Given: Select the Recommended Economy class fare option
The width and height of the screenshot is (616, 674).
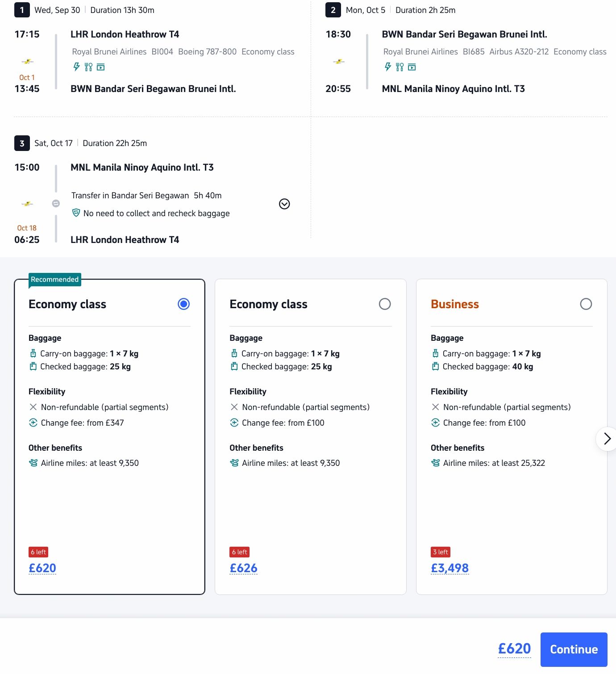Looking at the screenshot, I should pyautogui.click(x=183, y=304).
